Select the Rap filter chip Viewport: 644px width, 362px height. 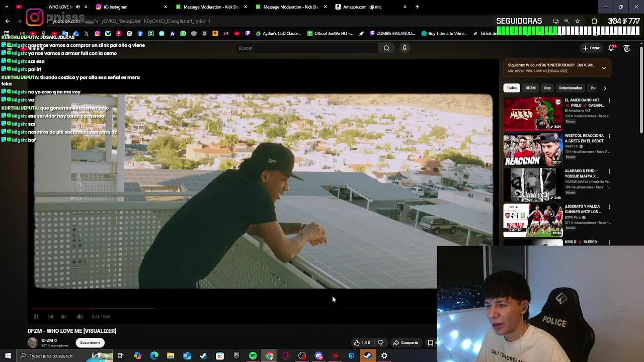click(547, 88)
